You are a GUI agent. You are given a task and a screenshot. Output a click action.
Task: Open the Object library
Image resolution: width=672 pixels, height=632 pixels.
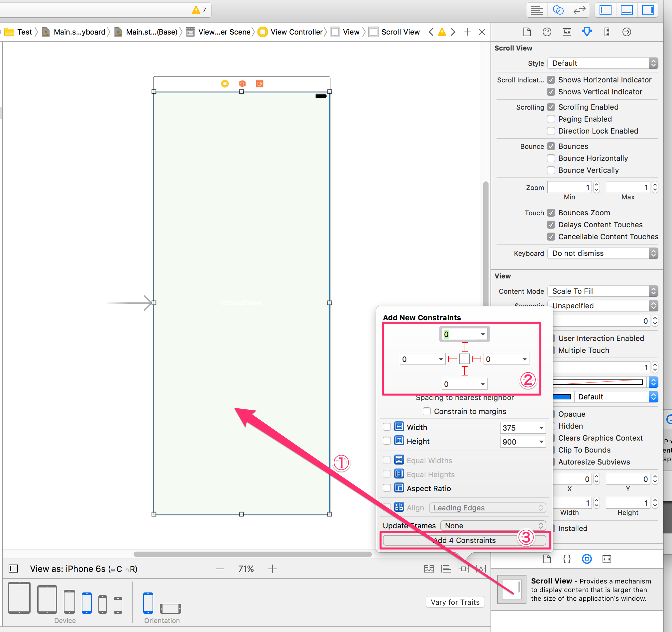[587, 559]
